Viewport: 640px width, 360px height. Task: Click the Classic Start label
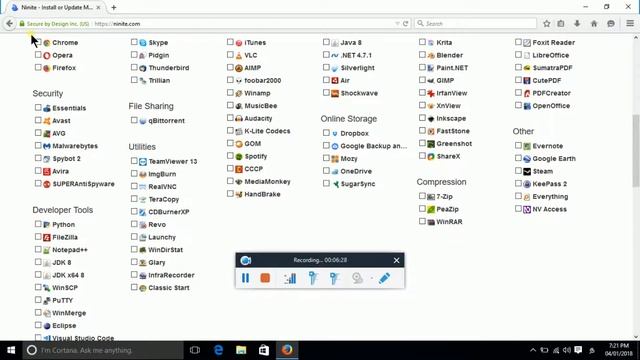(169, 288)
